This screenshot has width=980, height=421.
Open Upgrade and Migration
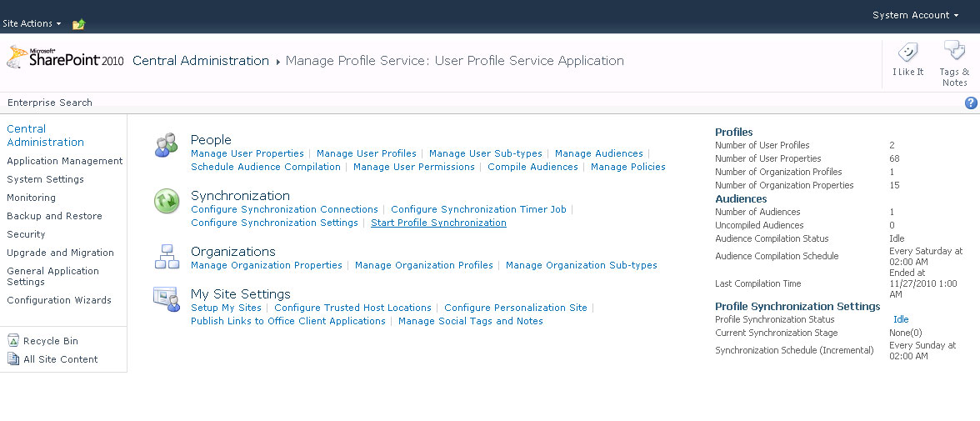[61, 253]
